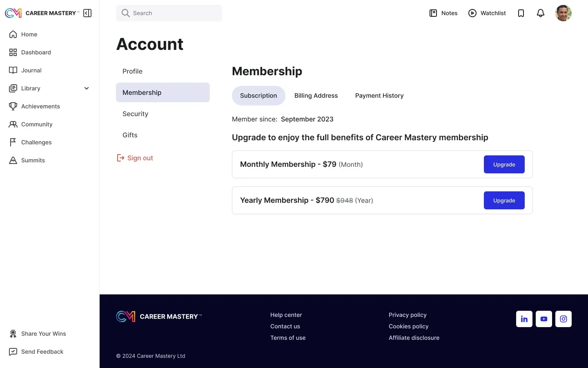
Task: Open Gifts account section
Action: click(163, 135)
